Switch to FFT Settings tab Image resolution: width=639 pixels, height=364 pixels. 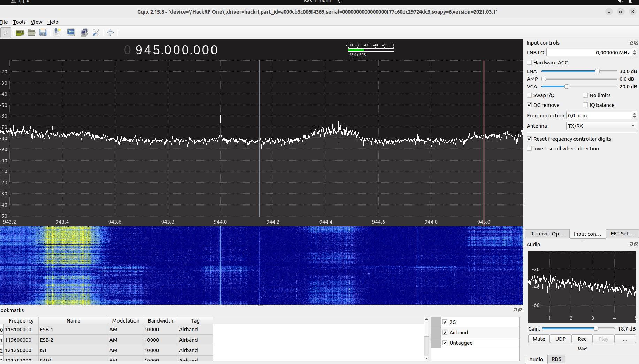(622, 234)
